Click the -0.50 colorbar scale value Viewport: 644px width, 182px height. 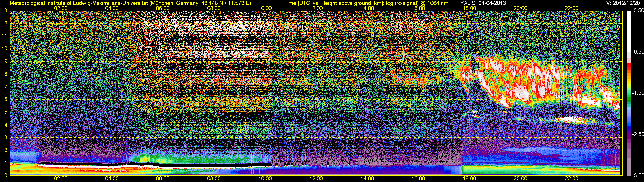pos(638,52)
